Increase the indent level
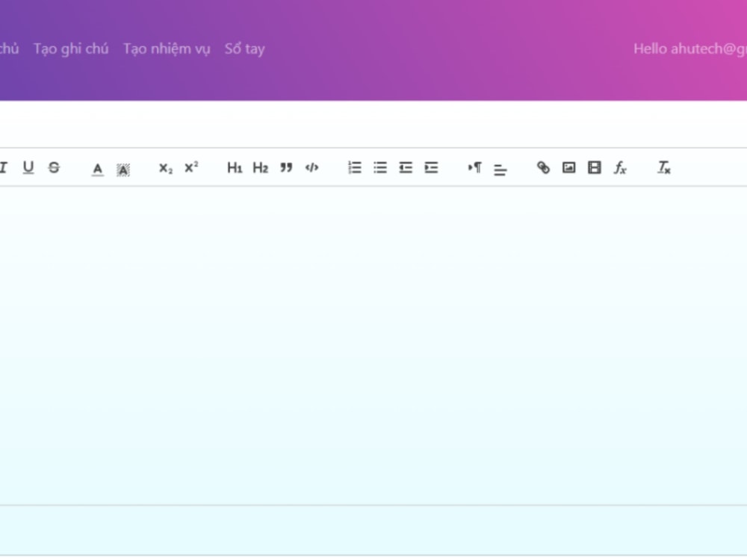Screen dimensions: 747x560 pos(431,167)
